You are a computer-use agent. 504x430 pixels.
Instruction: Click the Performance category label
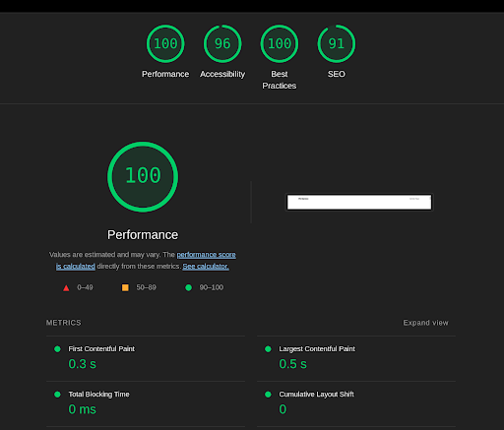165,74
